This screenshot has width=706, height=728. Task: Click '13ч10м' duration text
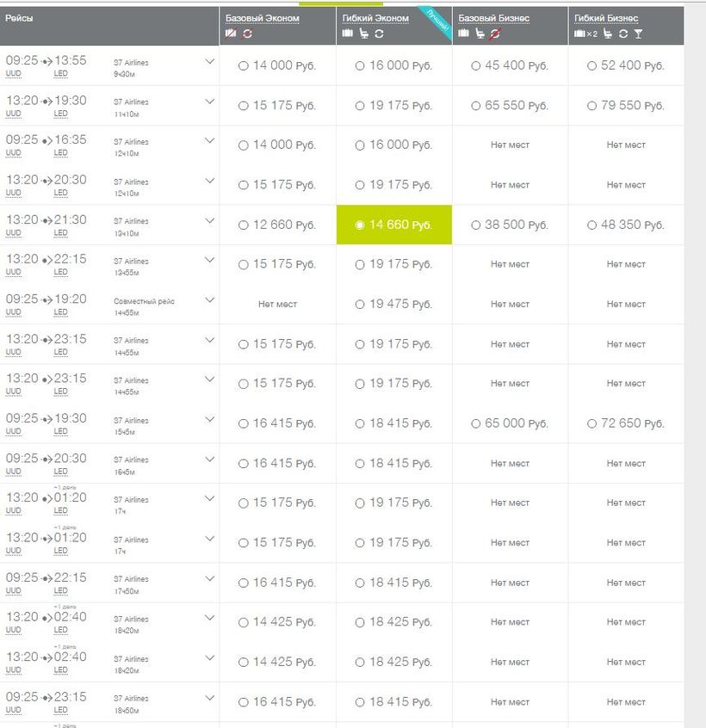127,233
